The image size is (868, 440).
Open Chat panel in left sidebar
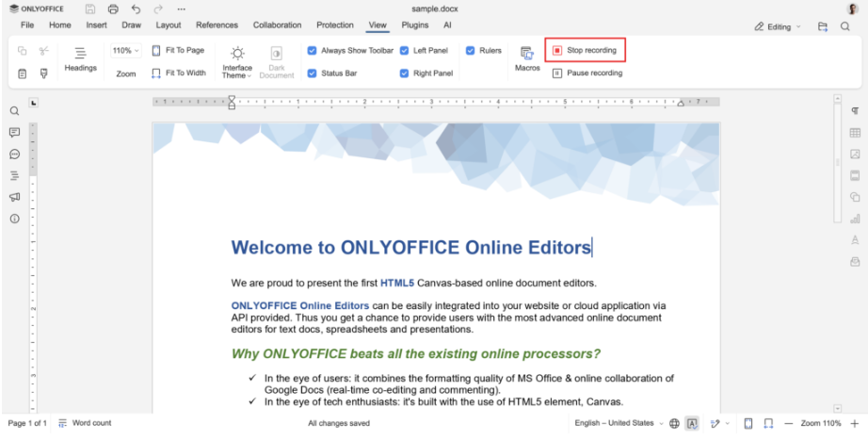(14, 155)
